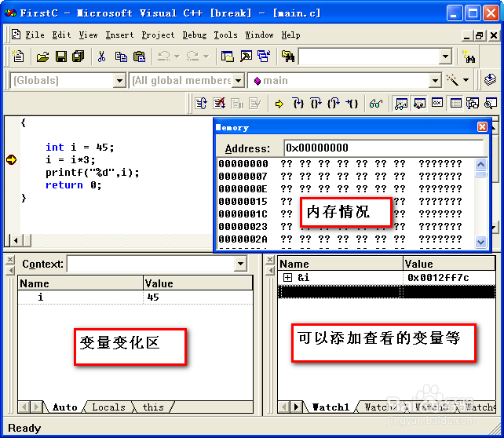Cut selection using the scissors icon
The image size is (504, 438).
[x=101, y=57]
